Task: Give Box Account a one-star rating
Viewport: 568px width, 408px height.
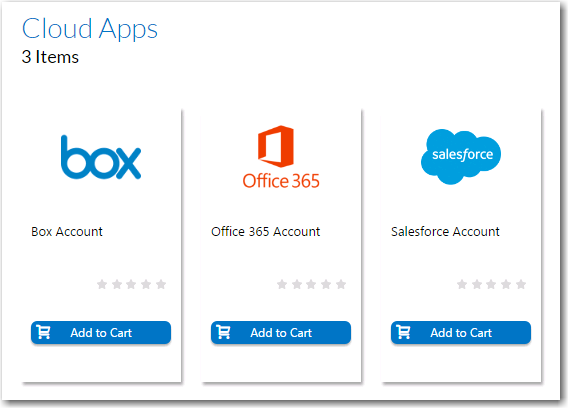Action: (102, 284)
